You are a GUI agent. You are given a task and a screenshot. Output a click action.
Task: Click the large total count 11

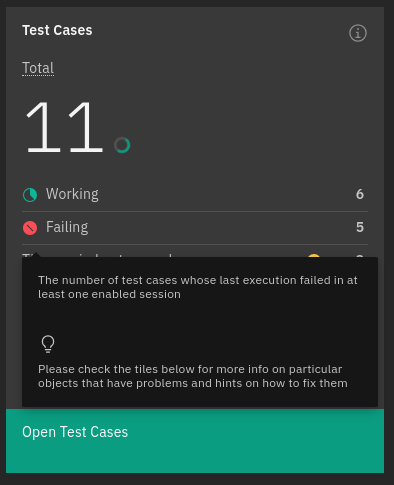pyautogui.click(x=64, y=127)
